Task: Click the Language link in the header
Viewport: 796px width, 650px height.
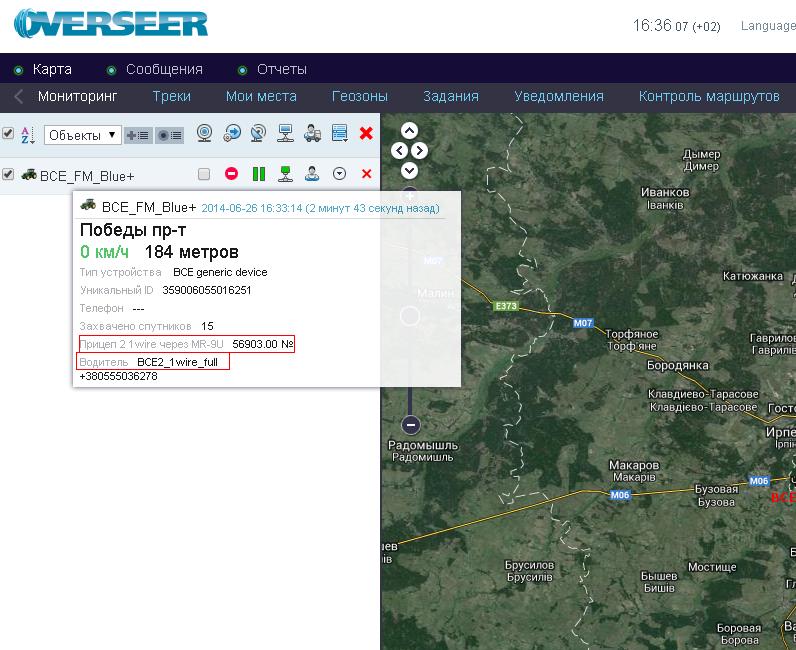Action: (767, 26)
